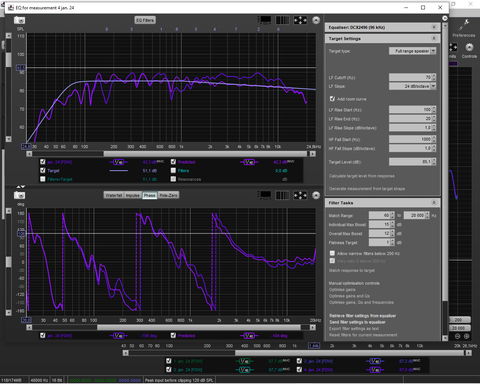Uncheck Add room curve checkbox
The height and width of the screenshot is (384, 480).
coord(332,99)
